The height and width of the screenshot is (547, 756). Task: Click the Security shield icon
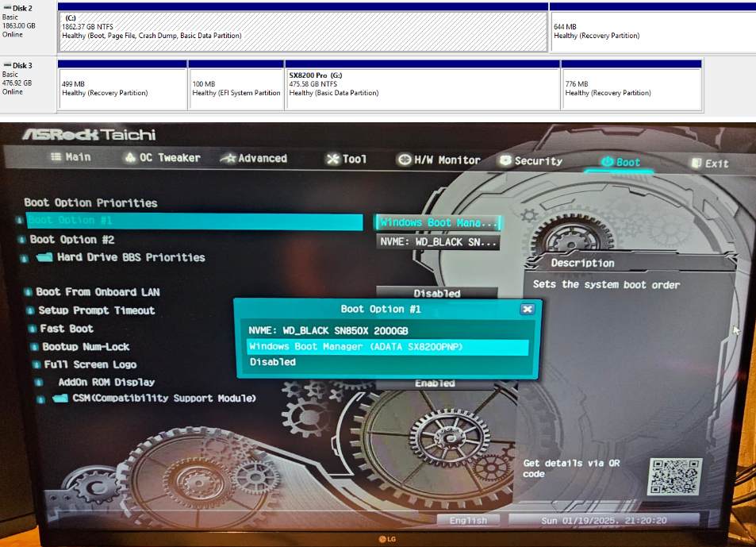pyautogui.click(x=505, y=160)
